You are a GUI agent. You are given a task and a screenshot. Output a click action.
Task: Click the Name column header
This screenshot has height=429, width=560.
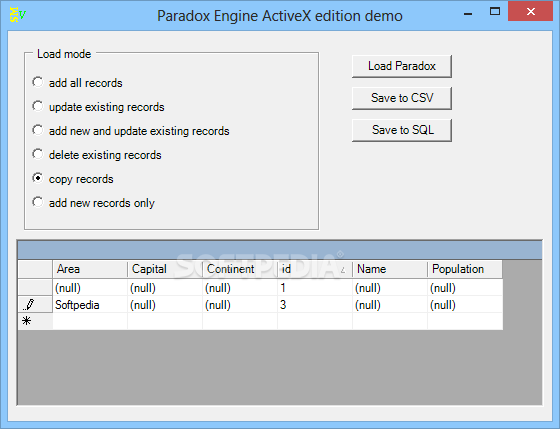coord(390,269)
